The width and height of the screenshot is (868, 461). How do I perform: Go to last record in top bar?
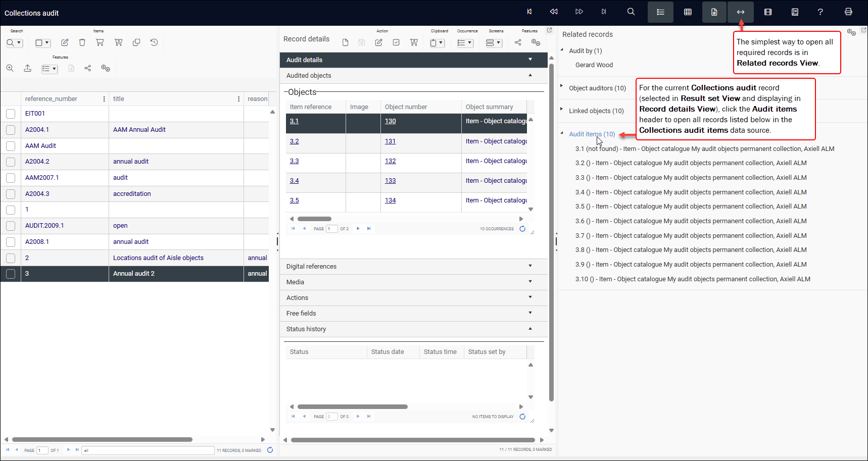click(604, 12)
